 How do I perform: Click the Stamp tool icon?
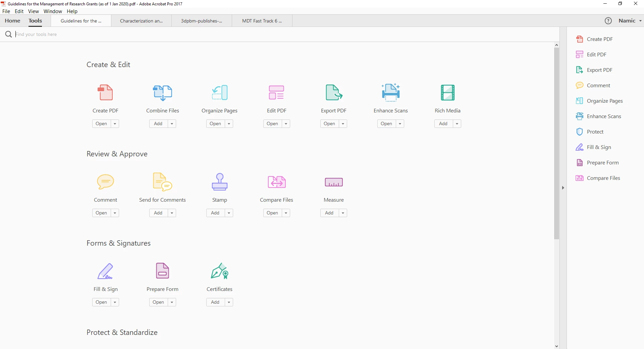pyautogui.click(x=220, y=182)
